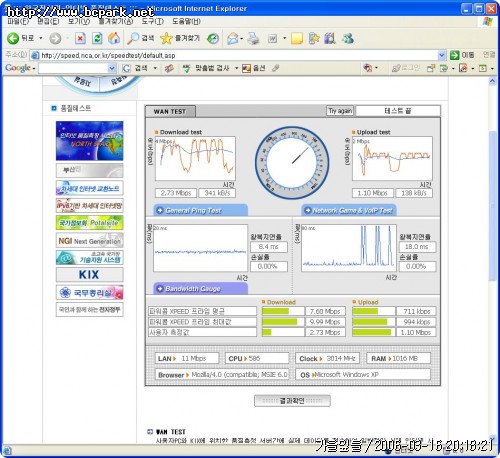
Task: Click the address bar URL field
Action: click(x=237, y=55)
